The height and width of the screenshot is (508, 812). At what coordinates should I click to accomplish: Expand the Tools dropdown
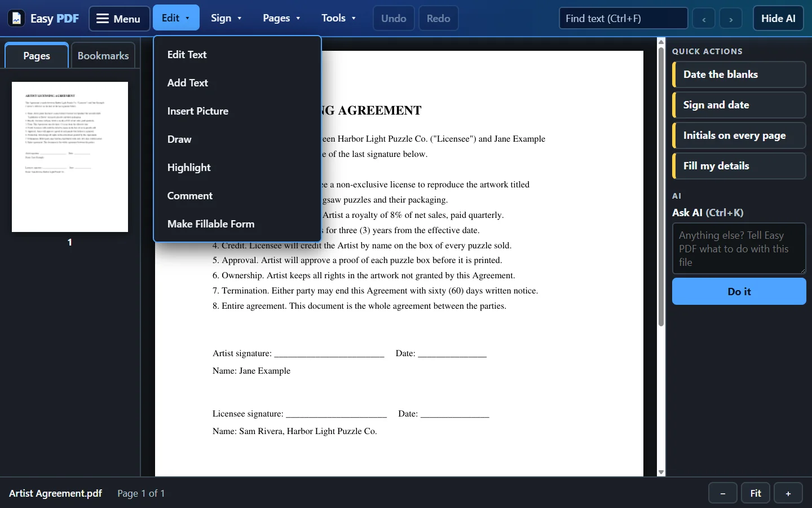coord(338,18)
